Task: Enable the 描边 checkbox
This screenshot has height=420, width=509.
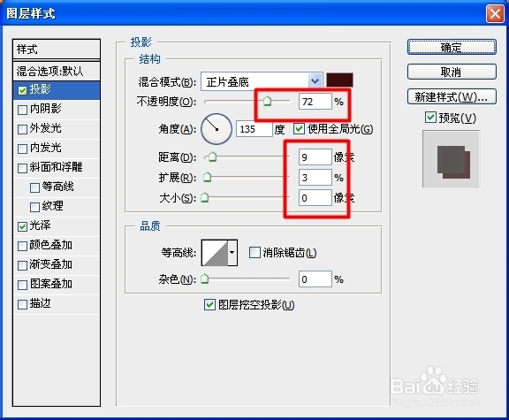Action: click(22, 304)
